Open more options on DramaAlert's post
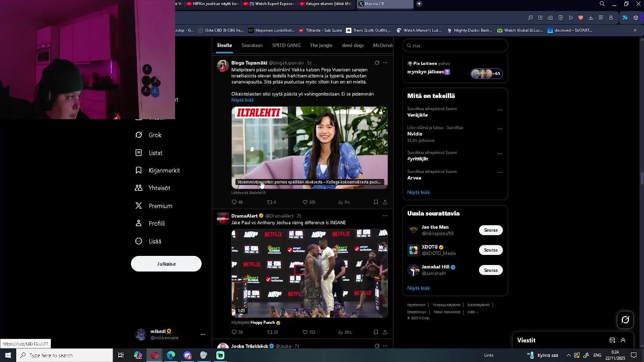This screenshot has width=644, height=362. (385, 216)
